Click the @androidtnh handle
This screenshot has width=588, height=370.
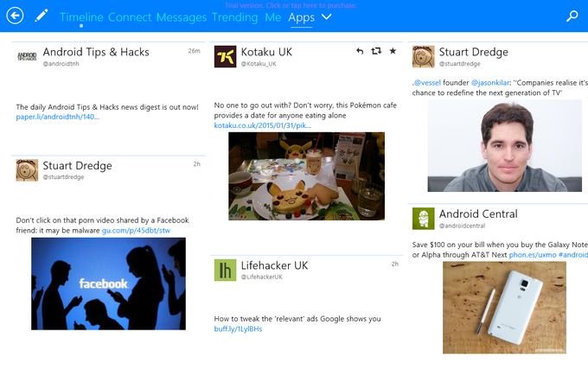click(x=61, y=64)
